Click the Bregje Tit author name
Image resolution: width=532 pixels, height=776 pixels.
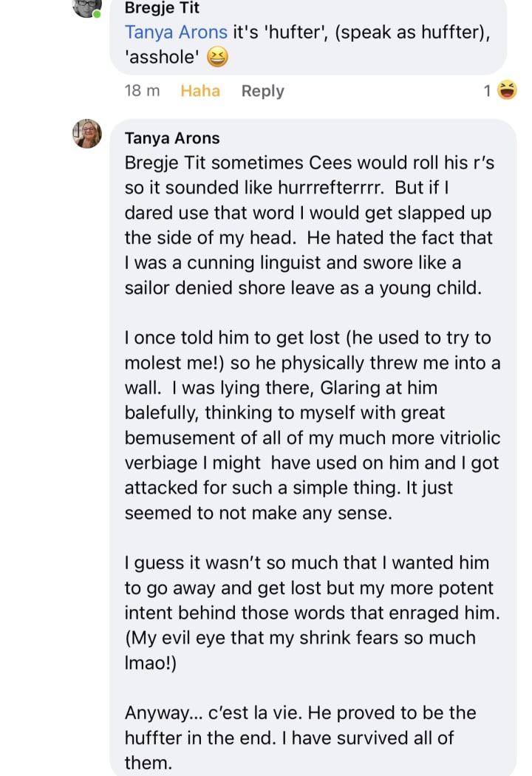point(162,8)
